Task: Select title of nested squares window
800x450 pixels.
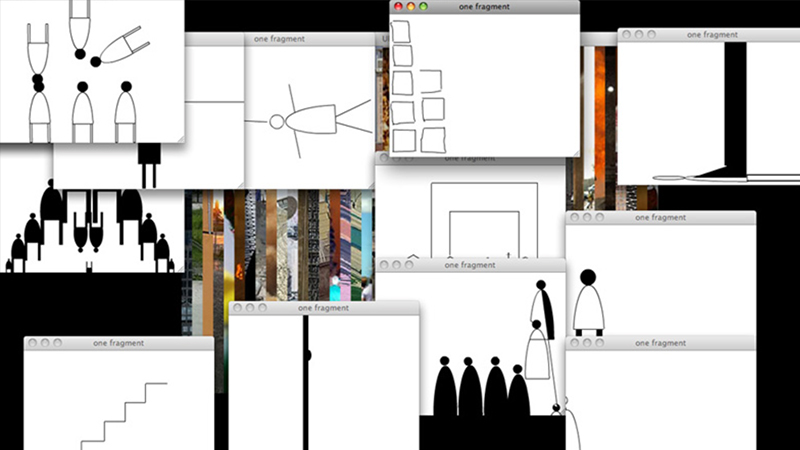Action: coord(470,159)
